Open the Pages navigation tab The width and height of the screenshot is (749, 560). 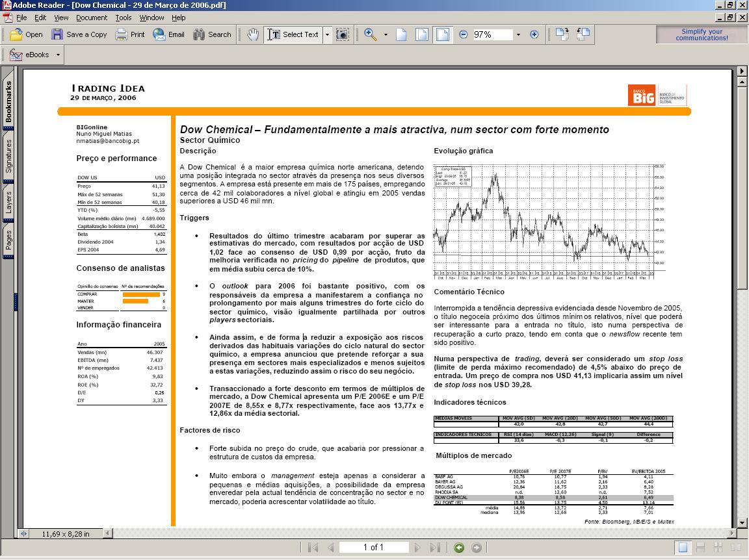pos(8,240)
